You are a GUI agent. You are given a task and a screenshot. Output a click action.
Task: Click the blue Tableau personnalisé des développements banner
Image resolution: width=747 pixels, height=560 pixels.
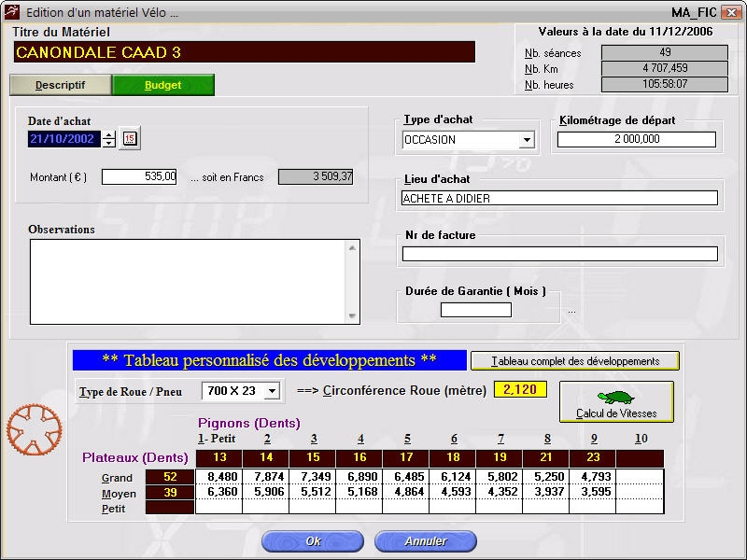tap(269, 360)
